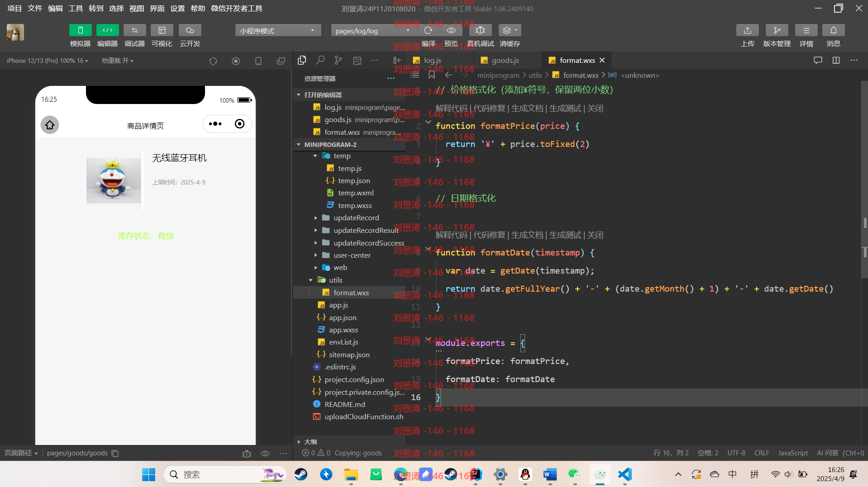Open the iPhone 12/13 device selector

coord(47,61)
